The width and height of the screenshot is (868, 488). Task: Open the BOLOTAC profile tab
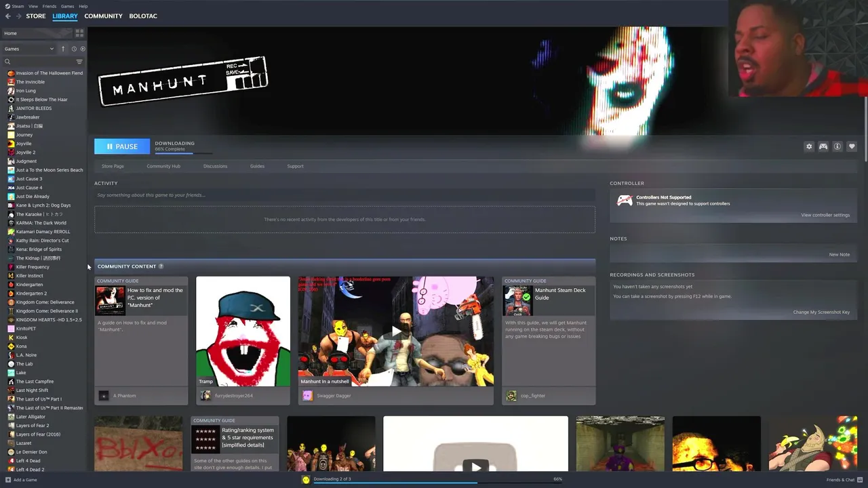[143, 16]
